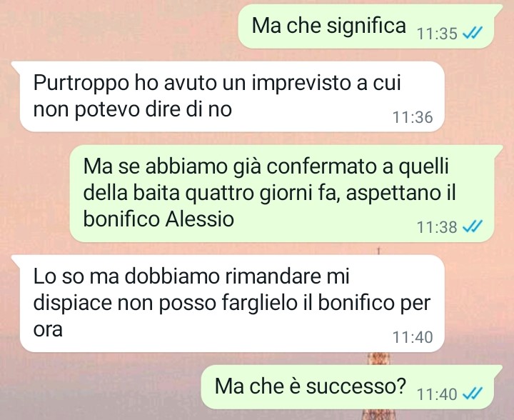Image resolution: width=514 pixels, height=420 pixels.
Task: Tap the "Ma che significa" sent message
Action: click(366, 26)
